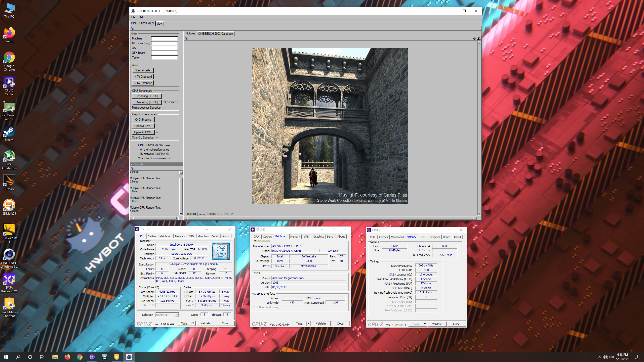Open CPUID CPU-Z desktop icon
This screenshot has height=362, width=644.
(9, 86)
